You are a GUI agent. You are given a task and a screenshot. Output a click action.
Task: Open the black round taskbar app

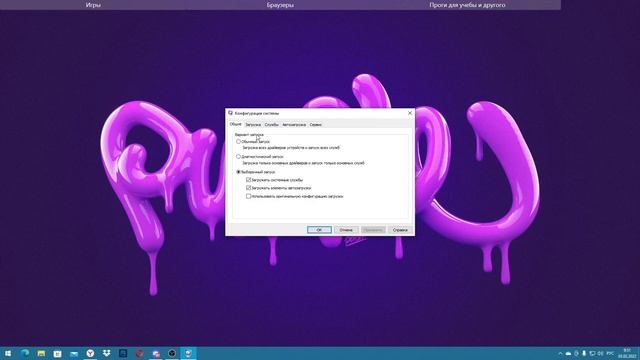[x=172, y=353]
